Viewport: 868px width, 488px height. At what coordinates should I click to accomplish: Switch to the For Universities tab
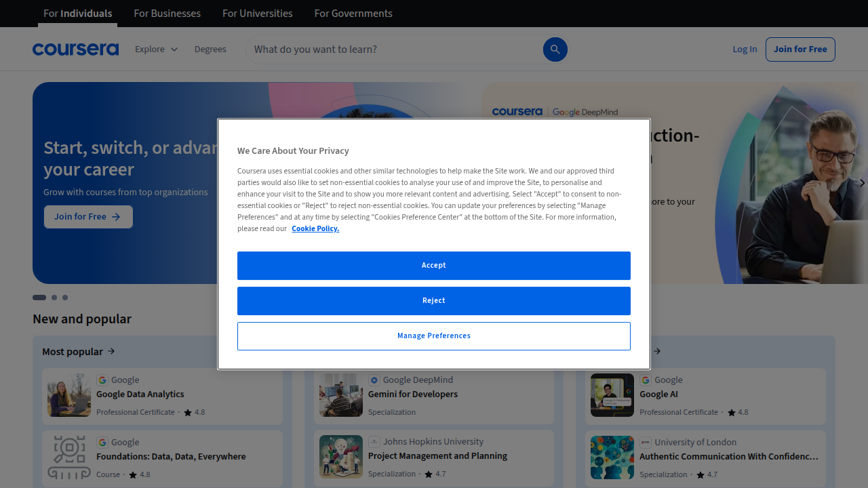[x=258, y=14]
